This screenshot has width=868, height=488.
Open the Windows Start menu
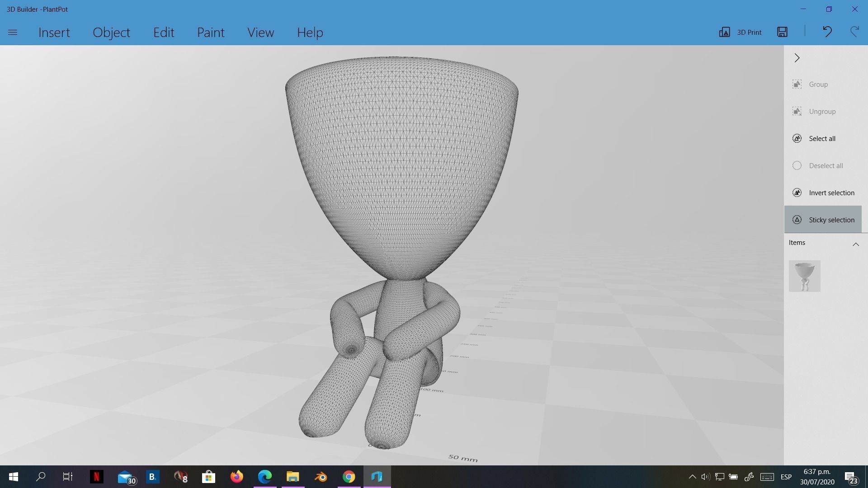click(x=14, y=477)
